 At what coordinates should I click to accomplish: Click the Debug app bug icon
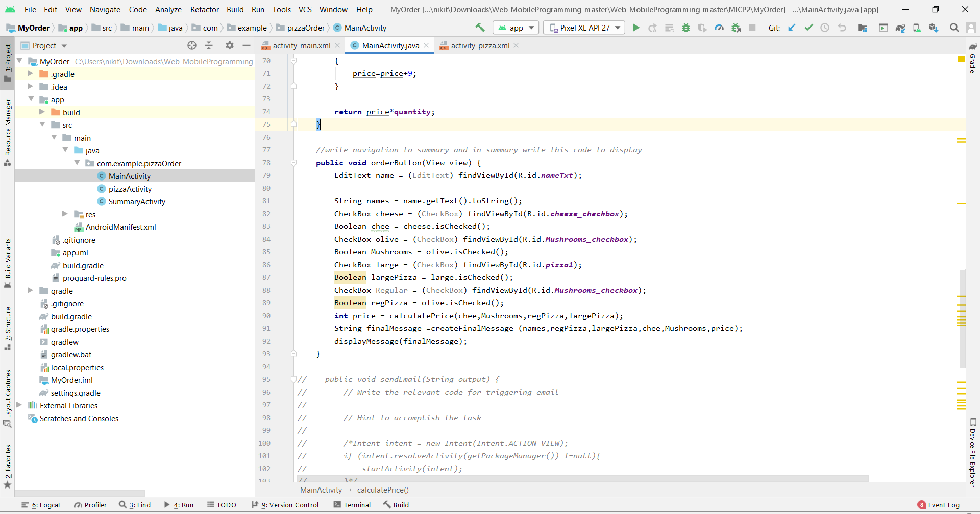click(x=686, y=28)
